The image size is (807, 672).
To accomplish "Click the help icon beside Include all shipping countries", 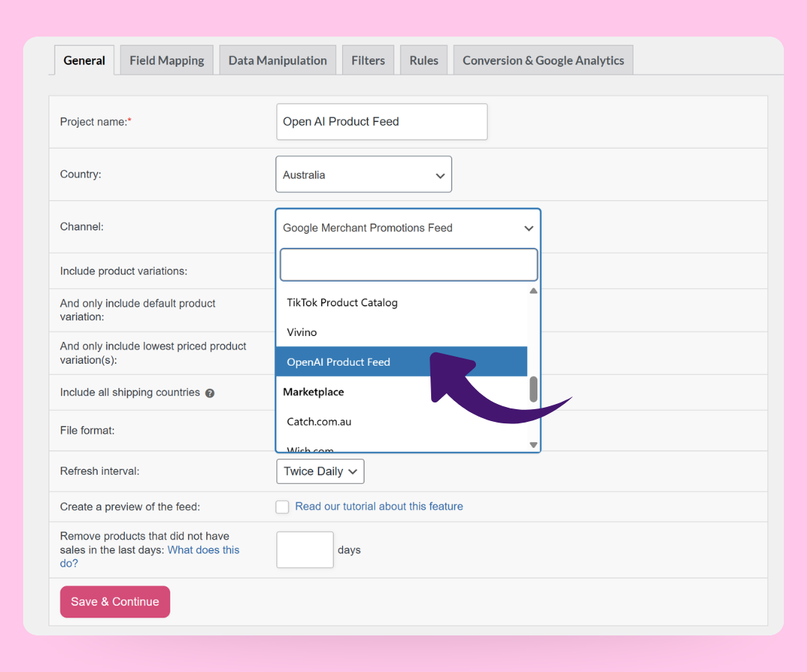I will (x=210, y=393).
